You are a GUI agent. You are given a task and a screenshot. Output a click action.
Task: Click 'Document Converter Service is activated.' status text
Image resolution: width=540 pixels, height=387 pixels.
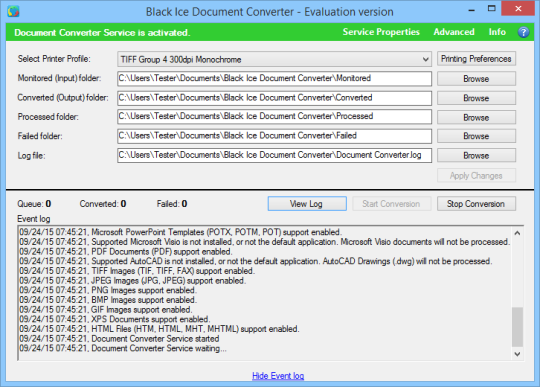pyautogui.click(x=102, y=33)
